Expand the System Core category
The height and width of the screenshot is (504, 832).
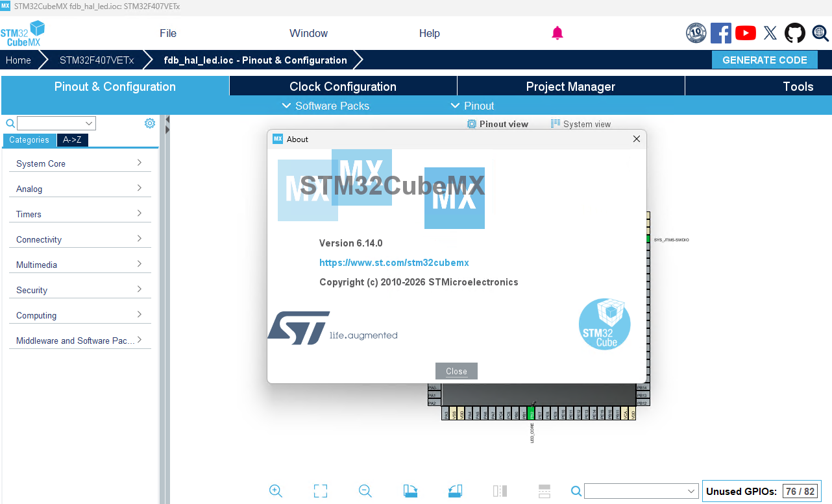(80, 163)
